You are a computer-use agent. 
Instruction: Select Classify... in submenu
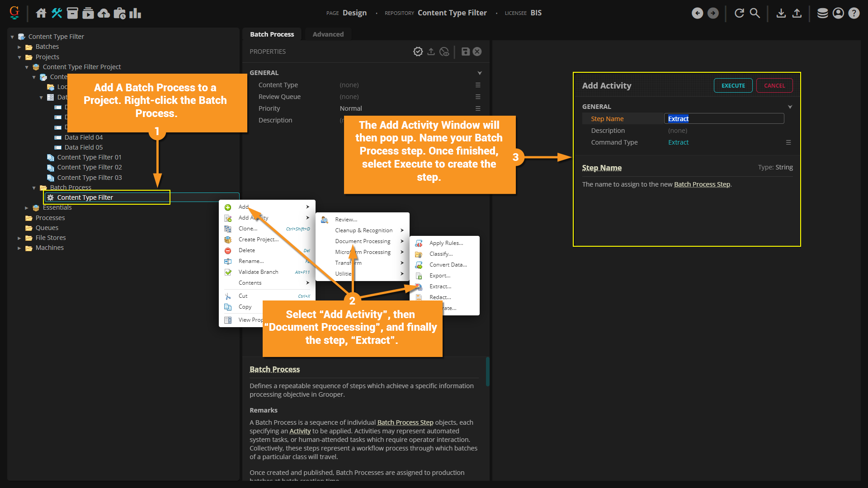coord(445,254)
